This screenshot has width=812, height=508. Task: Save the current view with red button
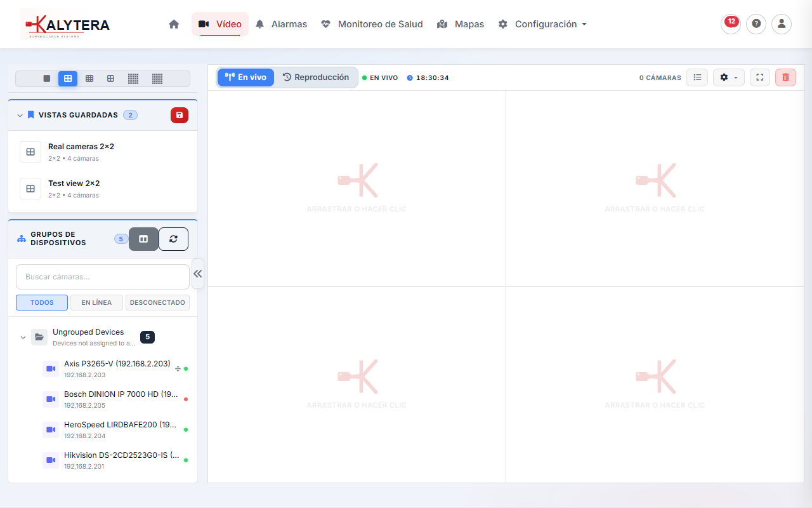tap(180, 115)
